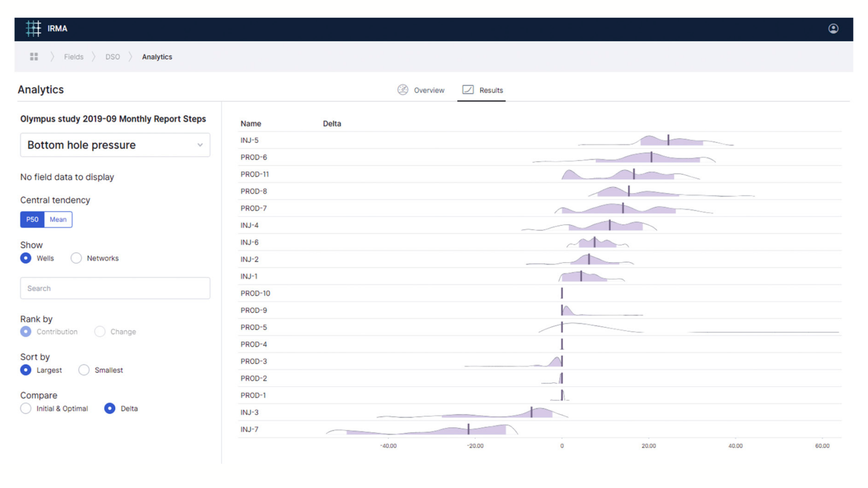Open the user account profile icon
The image size is (868, 488).
point(833,28)
